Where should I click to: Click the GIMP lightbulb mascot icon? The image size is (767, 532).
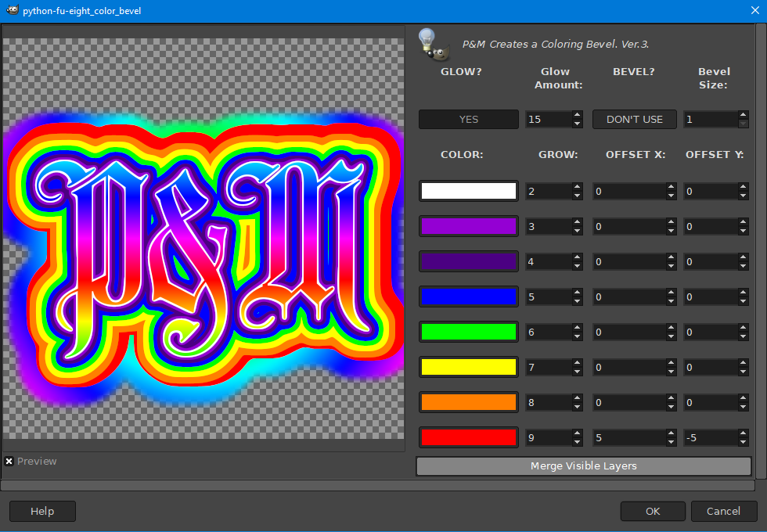pos(434,45)
